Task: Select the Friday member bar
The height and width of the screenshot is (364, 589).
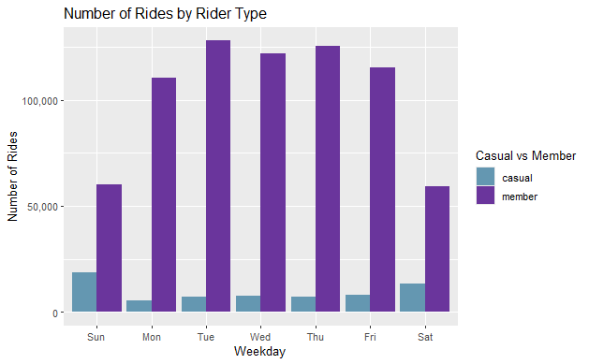Action: click(x=382, y=190)
